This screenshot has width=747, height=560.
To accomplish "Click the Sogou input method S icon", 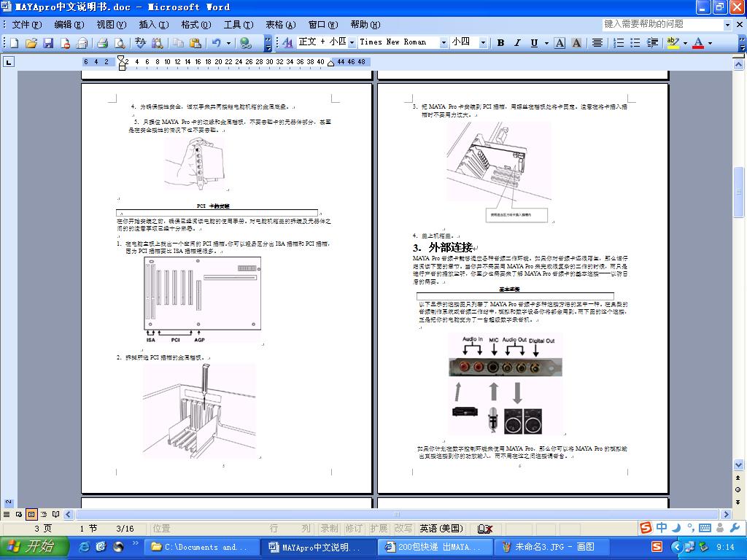I will click(646, 528).
